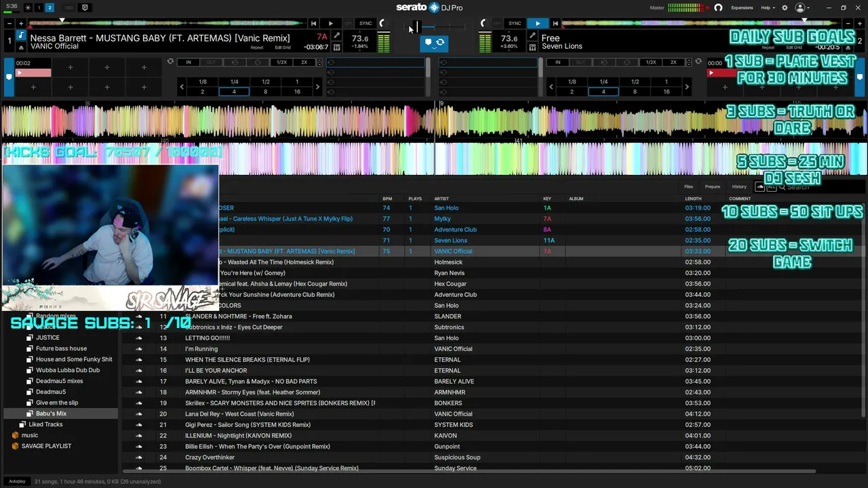Image resolution: width=868 pixels, height=488 pixels.
Task: Click the headphone recording icon near Master
Action: pos(718,7)
